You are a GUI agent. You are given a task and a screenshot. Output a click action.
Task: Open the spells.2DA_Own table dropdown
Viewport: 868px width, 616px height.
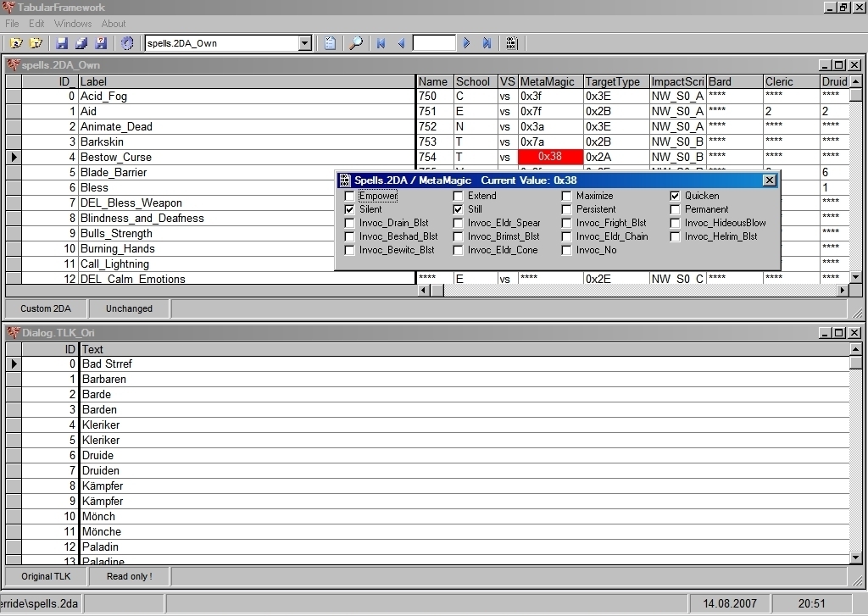point(305,43)
